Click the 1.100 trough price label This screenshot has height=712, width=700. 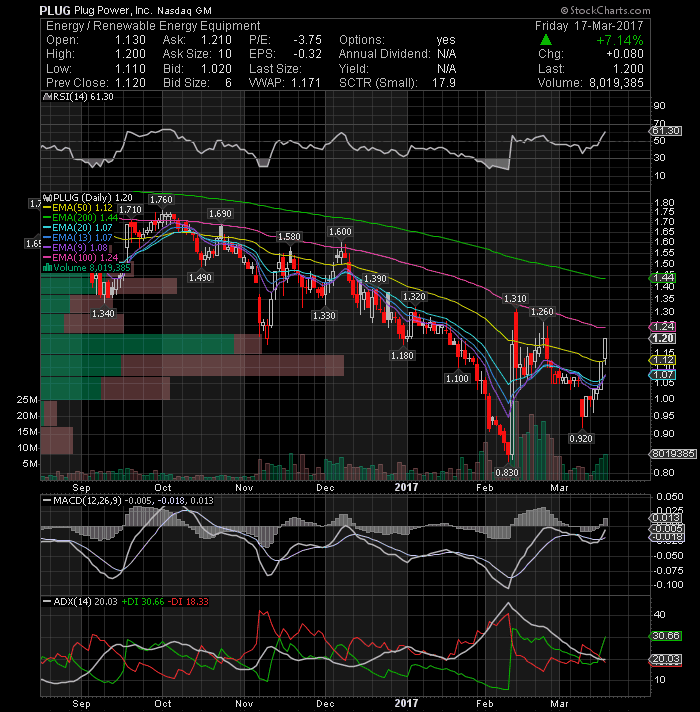point(457,379)
